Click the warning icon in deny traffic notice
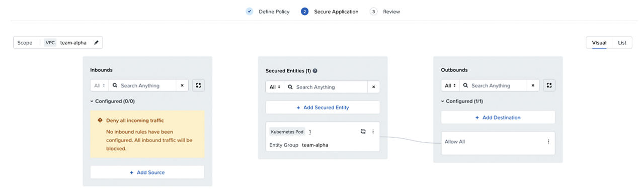Viewport: 644px width, 192px height. (100, 121)
